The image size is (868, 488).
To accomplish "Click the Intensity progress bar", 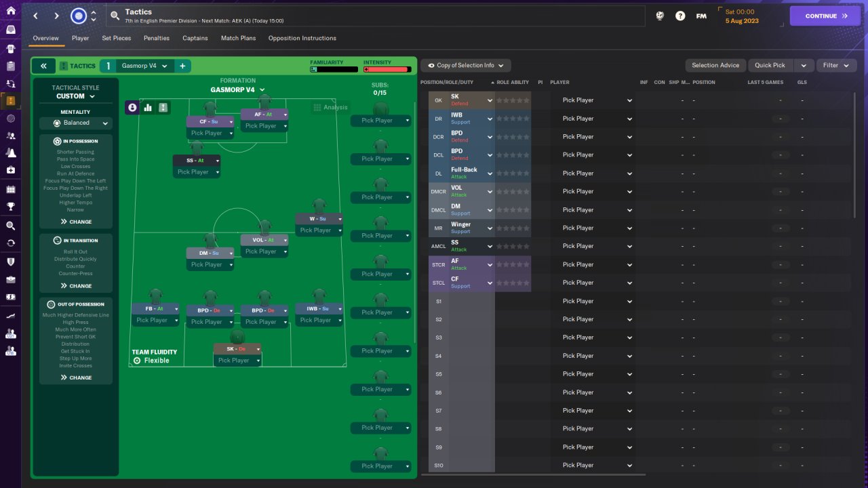I will coord(387,69).
